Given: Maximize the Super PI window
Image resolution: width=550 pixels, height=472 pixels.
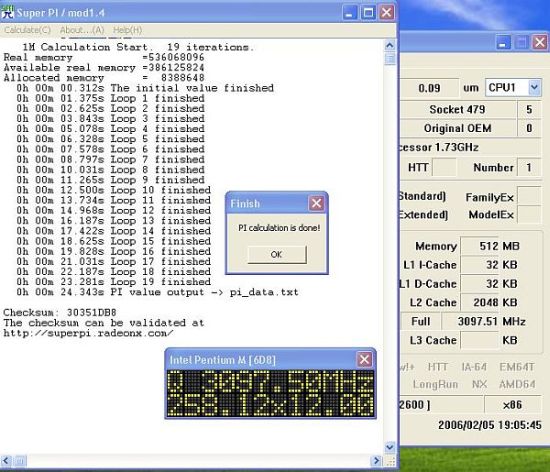Looking at the screenshot, I should coord(368,13).
